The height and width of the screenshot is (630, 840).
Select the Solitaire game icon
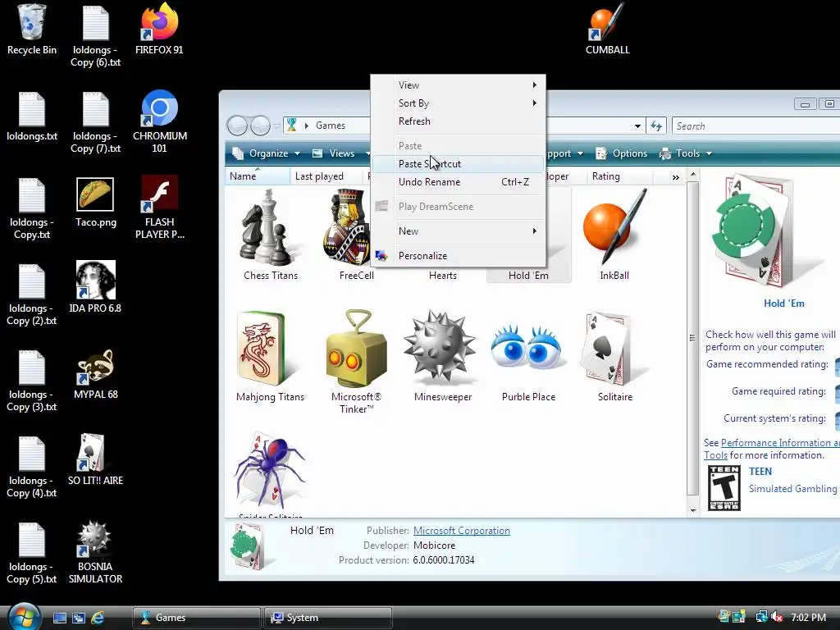[x=614, y=356]
